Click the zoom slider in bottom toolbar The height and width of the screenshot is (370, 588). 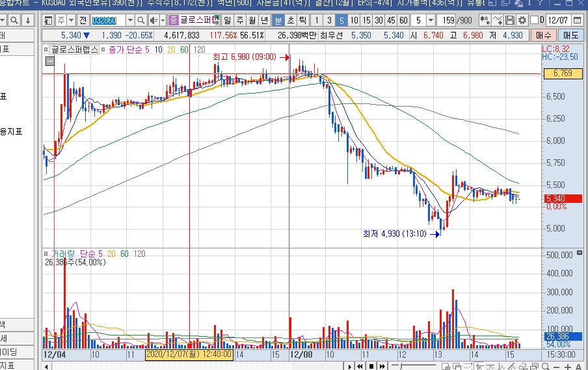413,366
